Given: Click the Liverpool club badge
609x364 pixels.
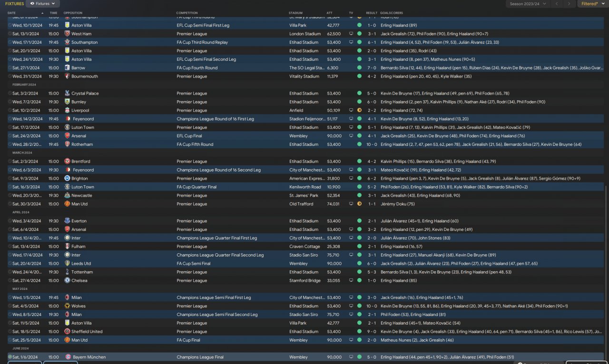Looking at the screenshot, I should (x=67, y=110).
